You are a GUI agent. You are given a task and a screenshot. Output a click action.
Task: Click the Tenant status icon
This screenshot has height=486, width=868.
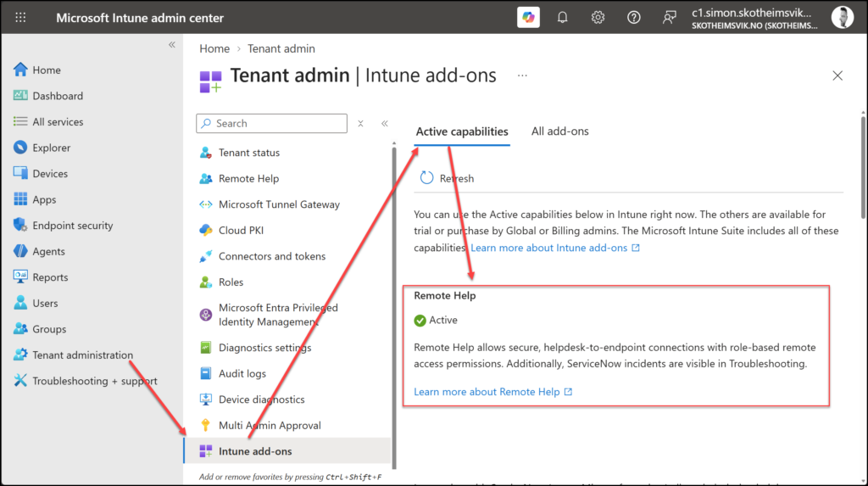click(205, 153)
